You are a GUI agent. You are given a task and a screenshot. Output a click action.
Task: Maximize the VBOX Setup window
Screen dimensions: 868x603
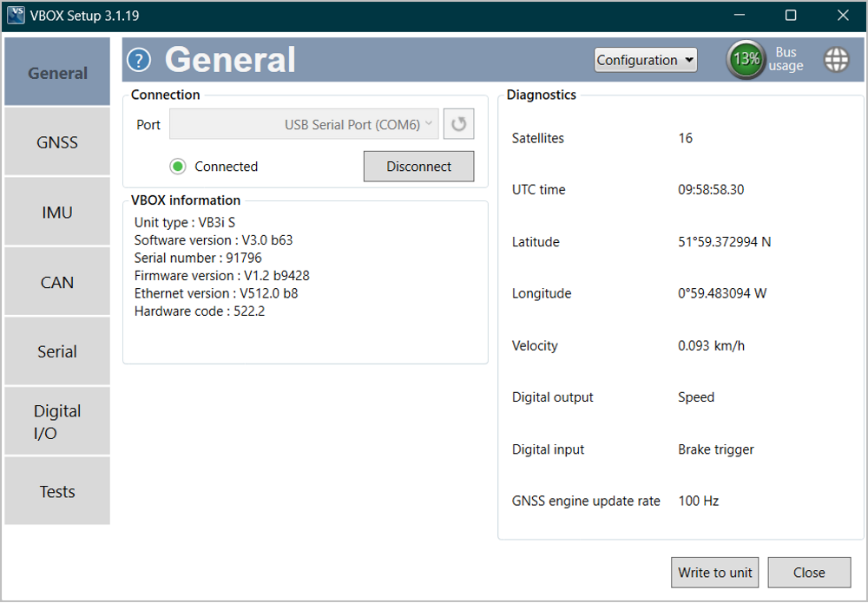(x=791, y=15)
